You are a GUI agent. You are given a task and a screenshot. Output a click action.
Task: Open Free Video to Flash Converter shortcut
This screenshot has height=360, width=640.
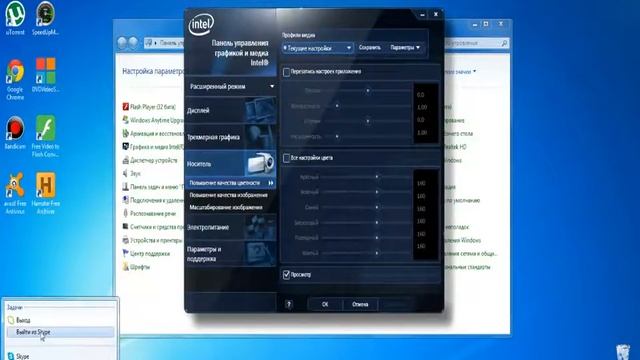[x=45, y=137]
